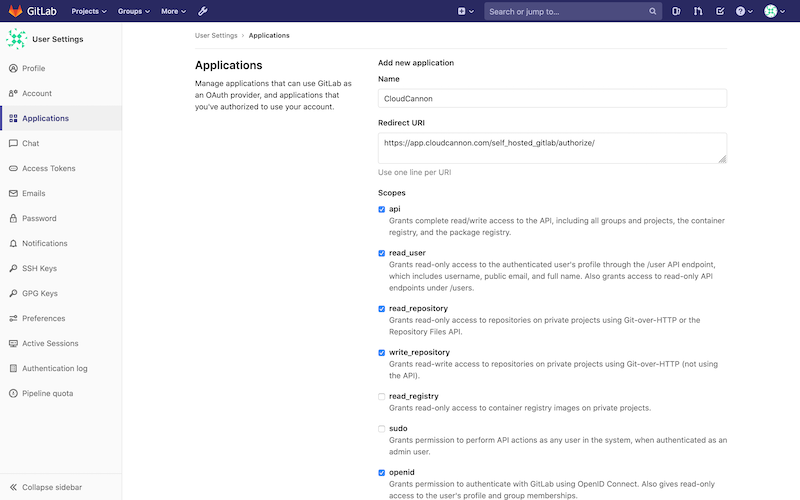Image resolution: width=800 pixels, height=500 pixels.
Task: Click the User Settings breadcrumb link
Action: tap(216, 35)
